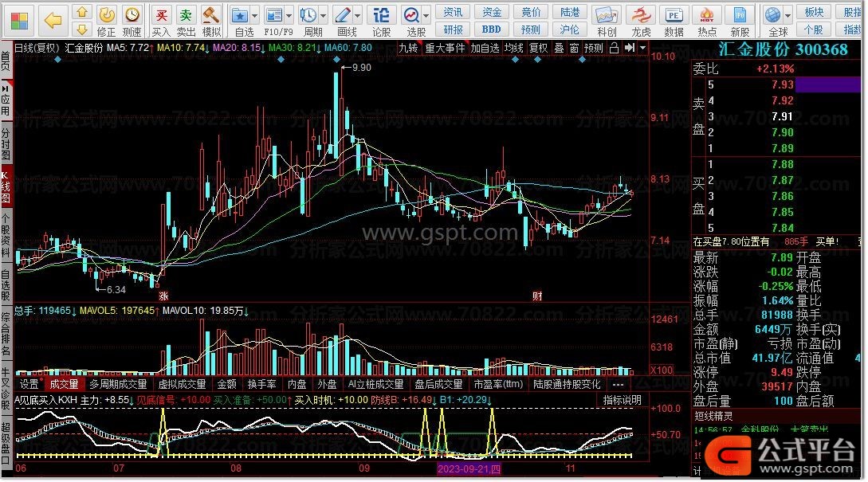Toggle 九转 indicator on chart header
This screenshot has width=868, height=482.
coord(409,48)
